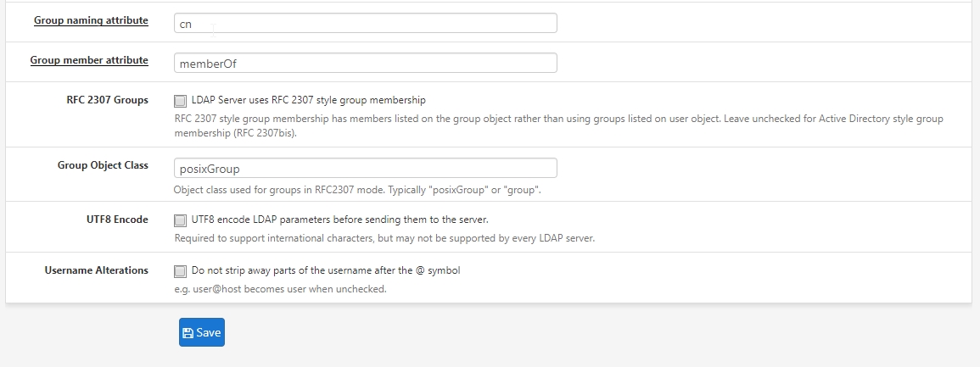Click "Do not strip away parts" checkbox text
The image size is (980, 367).
click(326, 271)
